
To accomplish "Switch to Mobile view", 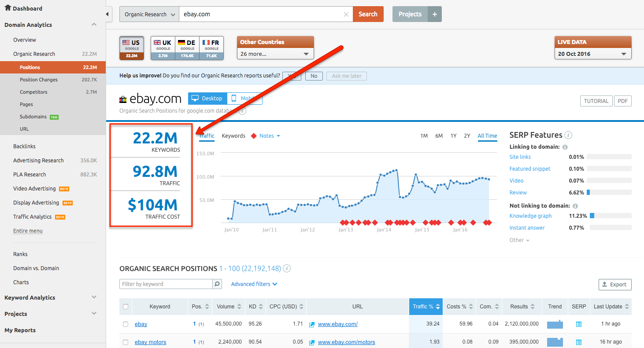I will pos(245,99).
